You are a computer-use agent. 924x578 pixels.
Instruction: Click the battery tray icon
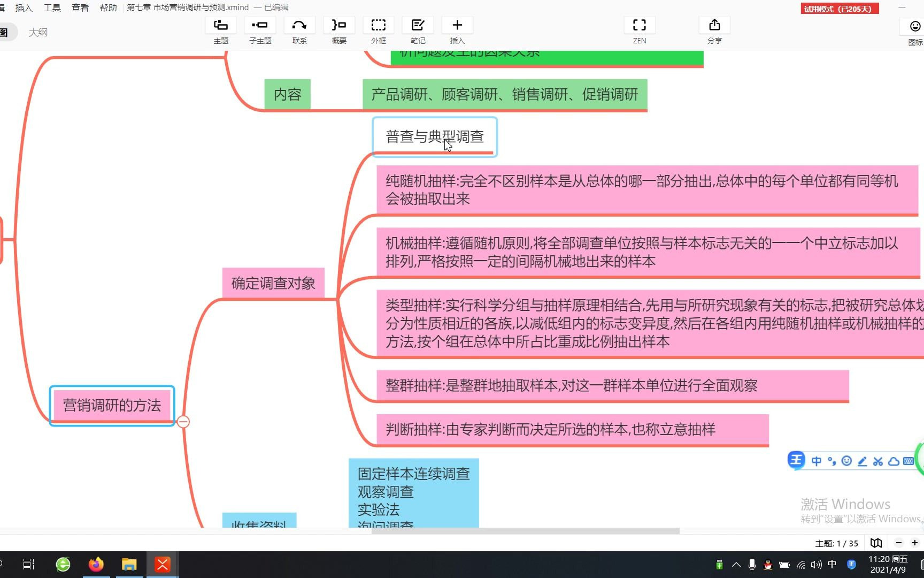(784, 565)
